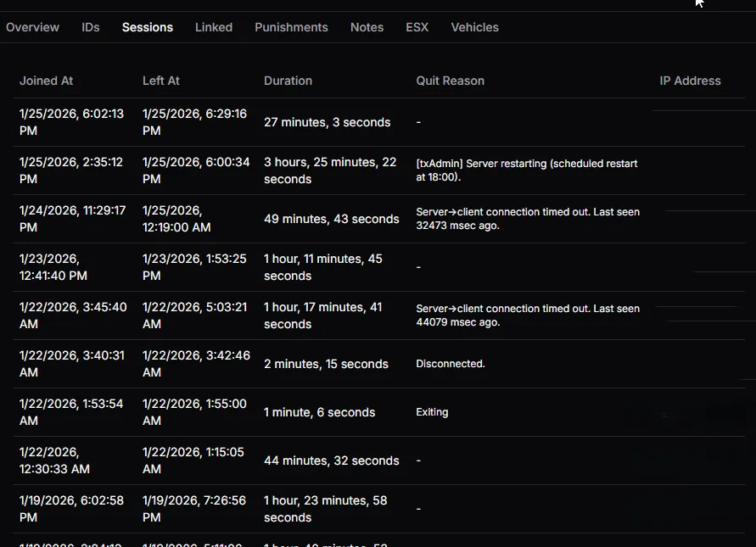Select the Sessions tab
Viewport: 756px width, 547px height.
click(147, 27)
